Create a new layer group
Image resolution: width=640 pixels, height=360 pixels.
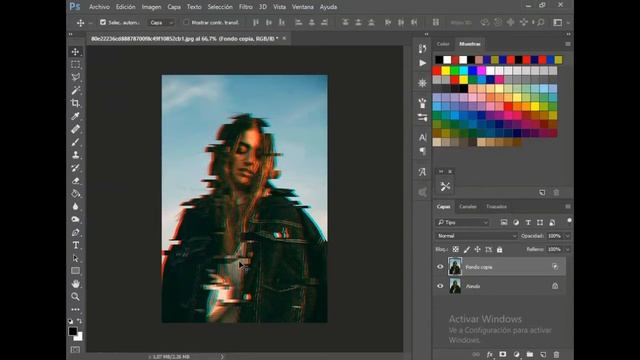coord(530,354)
